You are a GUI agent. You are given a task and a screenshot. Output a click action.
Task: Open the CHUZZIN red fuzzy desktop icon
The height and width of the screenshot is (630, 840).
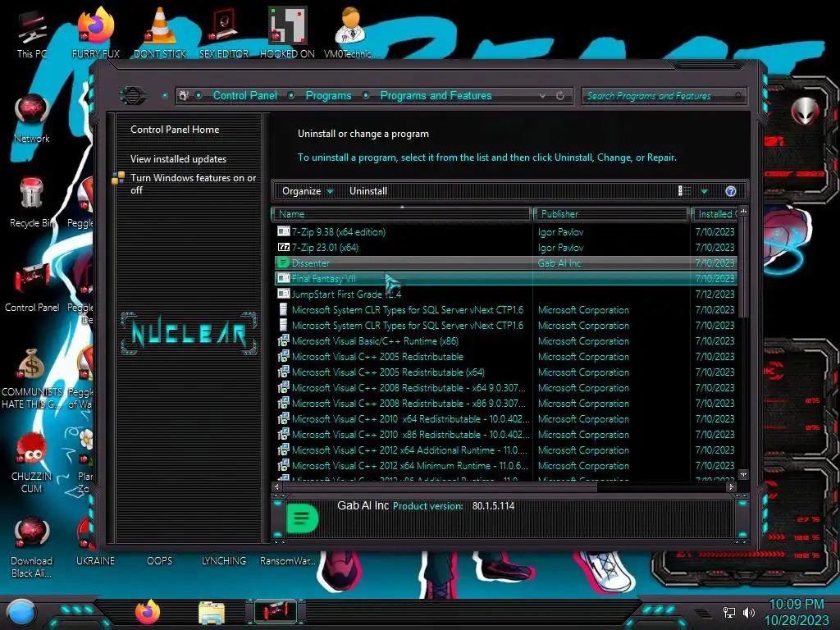click(32, 462)
